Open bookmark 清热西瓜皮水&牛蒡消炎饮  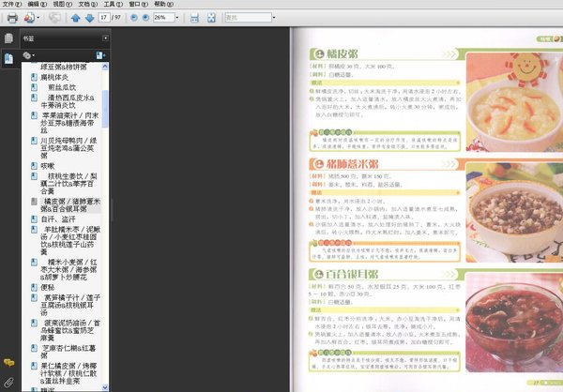[x=68, y=101]
